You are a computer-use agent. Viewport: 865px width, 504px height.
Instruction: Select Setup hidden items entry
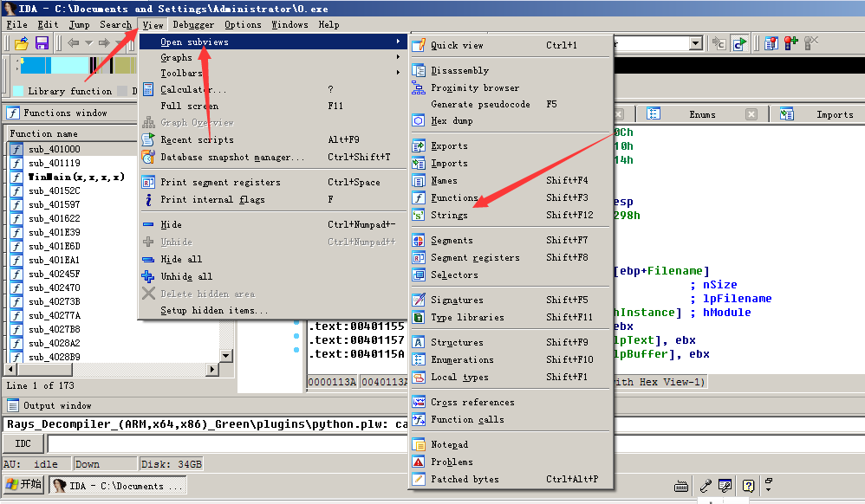273,310
